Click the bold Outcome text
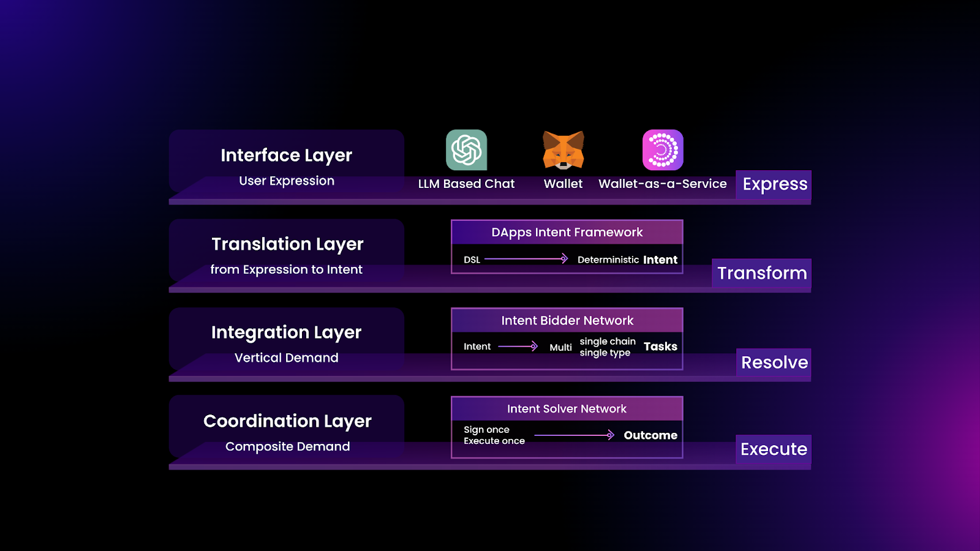 650,435
